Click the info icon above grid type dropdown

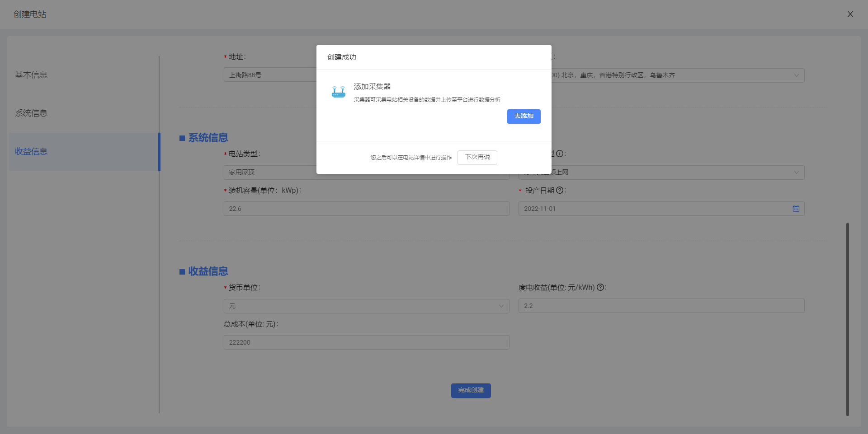click(560, 154)
